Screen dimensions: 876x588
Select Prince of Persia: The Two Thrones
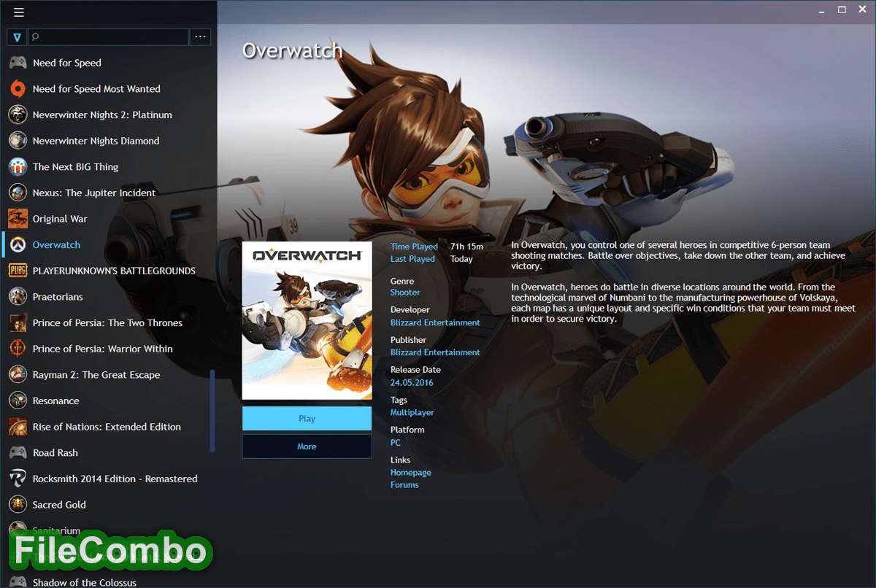click(108, 323)
